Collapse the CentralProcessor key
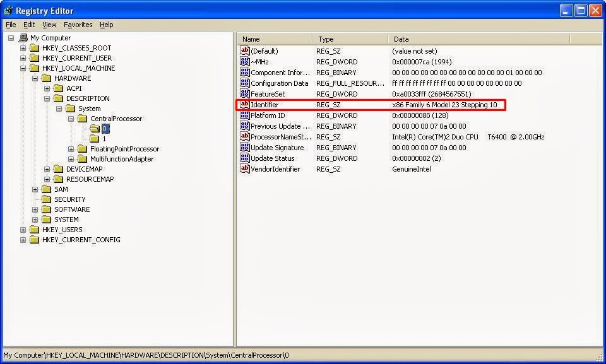 (x=71, y=119)
